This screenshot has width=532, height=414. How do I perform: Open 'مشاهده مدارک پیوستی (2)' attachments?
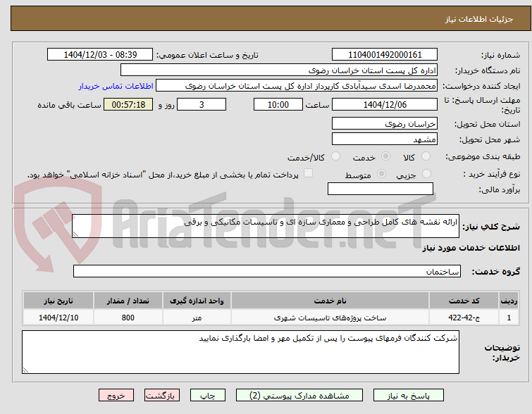pyautogui.click(x=299, y=396)
